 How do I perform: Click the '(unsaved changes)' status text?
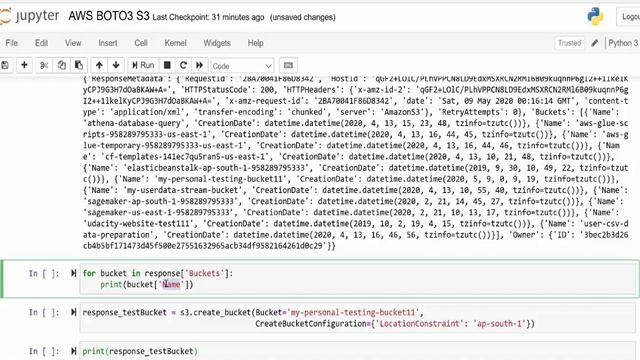point(303,17)
